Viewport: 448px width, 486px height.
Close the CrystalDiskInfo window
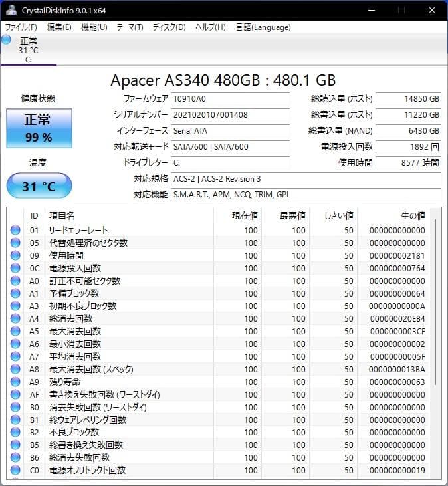(432, 10)
